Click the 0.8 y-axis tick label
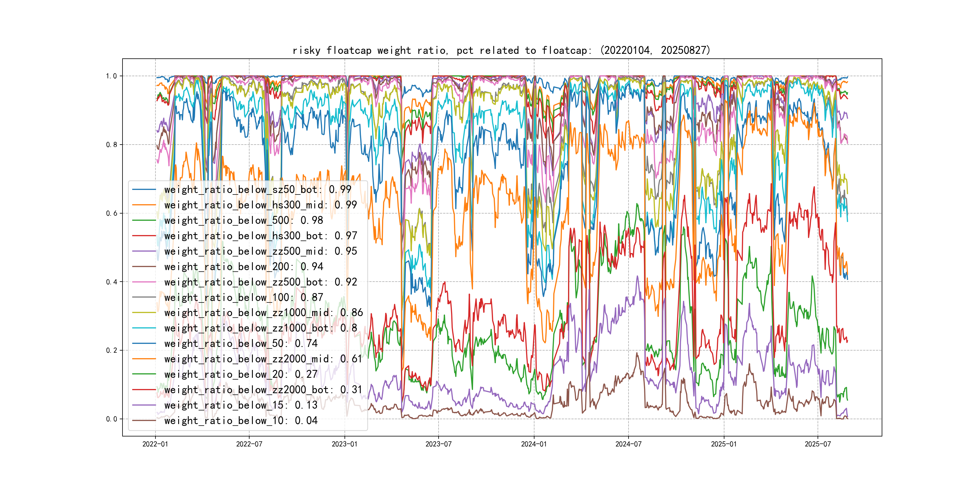 click(112, 145)
